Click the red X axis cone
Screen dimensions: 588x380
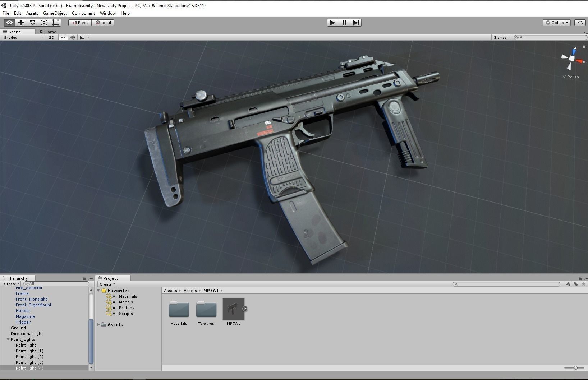coord(579,61)
